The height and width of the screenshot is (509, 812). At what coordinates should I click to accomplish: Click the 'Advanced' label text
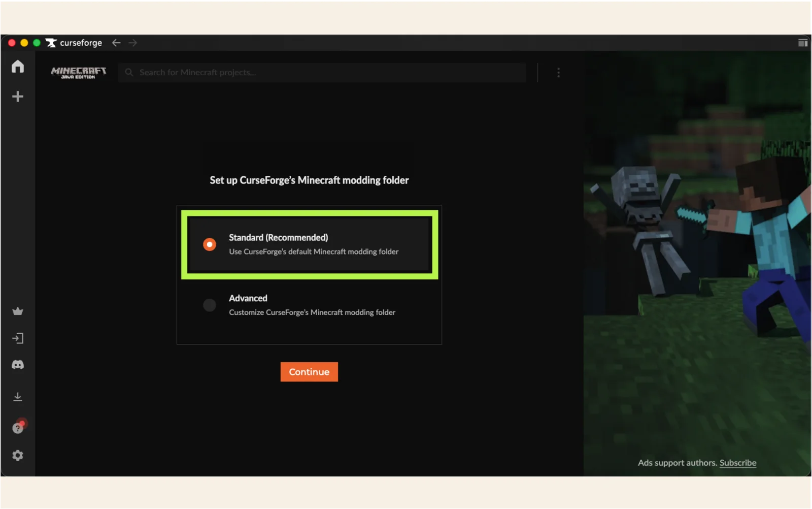tap(248, 298)
